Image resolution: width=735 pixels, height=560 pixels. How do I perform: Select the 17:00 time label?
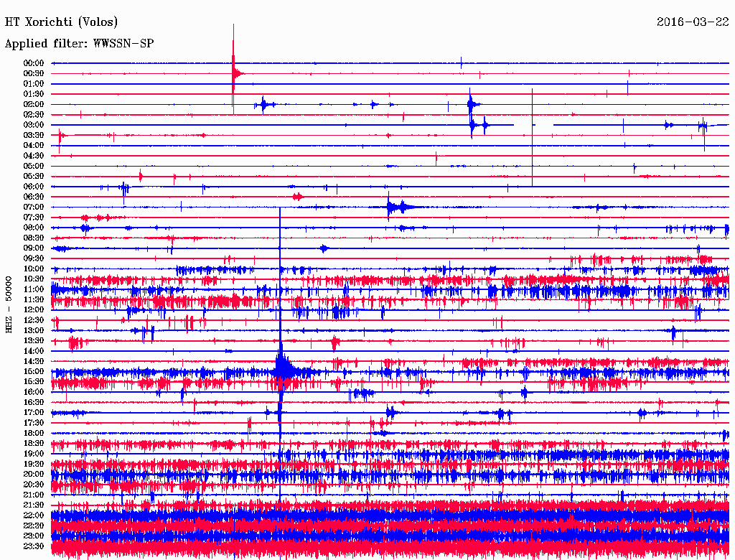pyautogui.click(x=34, y=413)
